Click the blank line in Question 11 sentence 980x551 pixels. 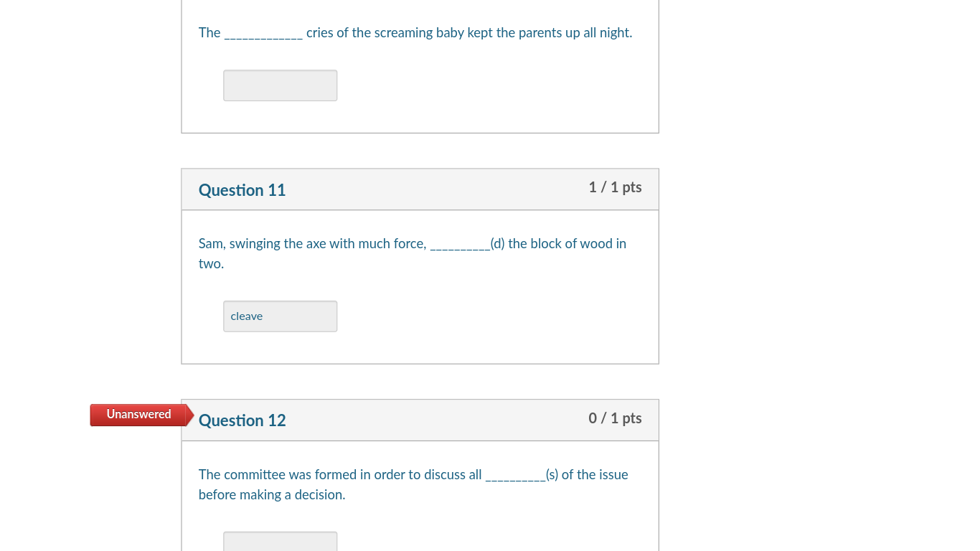tap(459, 246)
